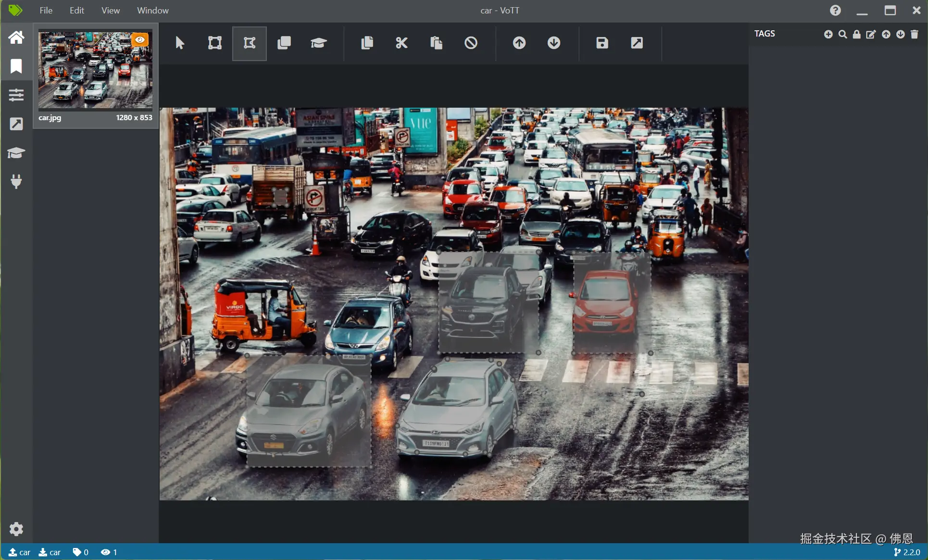The image size is (928, 560).
Task: Save the project with the disk icon
Action: pos(602,43)
